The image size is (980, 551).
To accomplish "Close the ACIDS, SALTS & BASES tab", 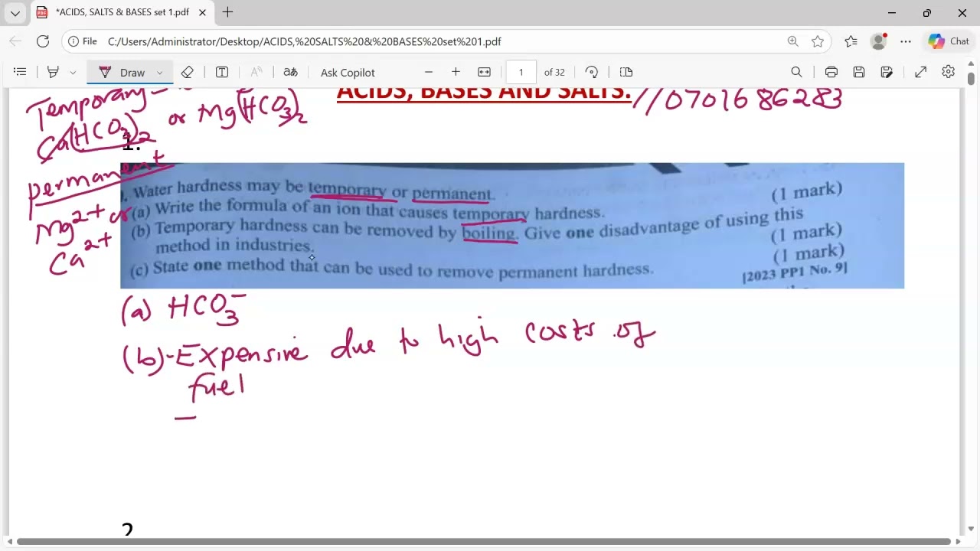I will point(201,13).
